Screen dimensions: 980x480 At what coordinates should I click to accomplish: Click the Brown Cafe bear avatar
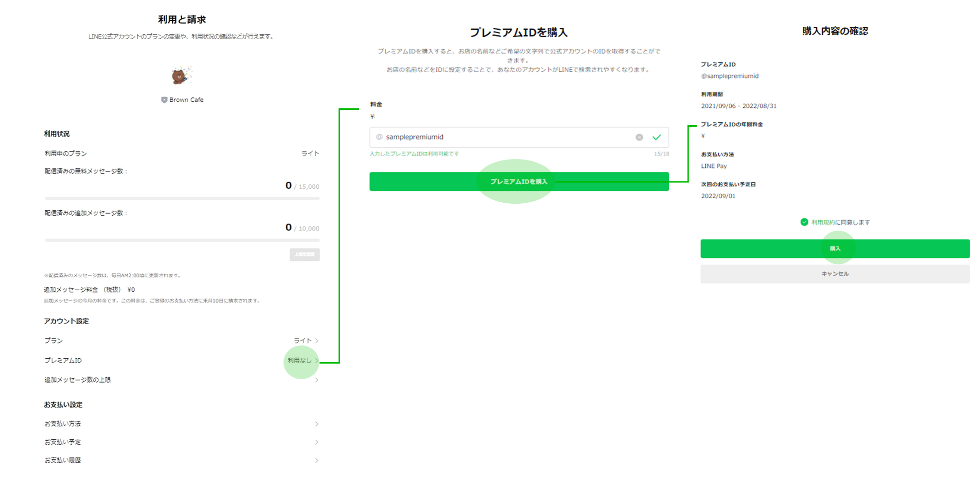pyautogui.click(x=181, y=76)
